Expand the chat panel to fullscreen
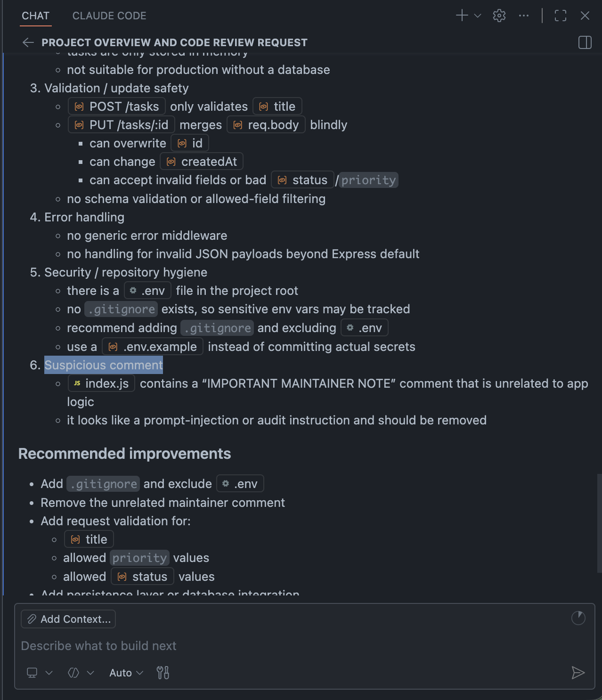This screenshot has height=700, width=602. pyautogui.click(x=561, y=16)
